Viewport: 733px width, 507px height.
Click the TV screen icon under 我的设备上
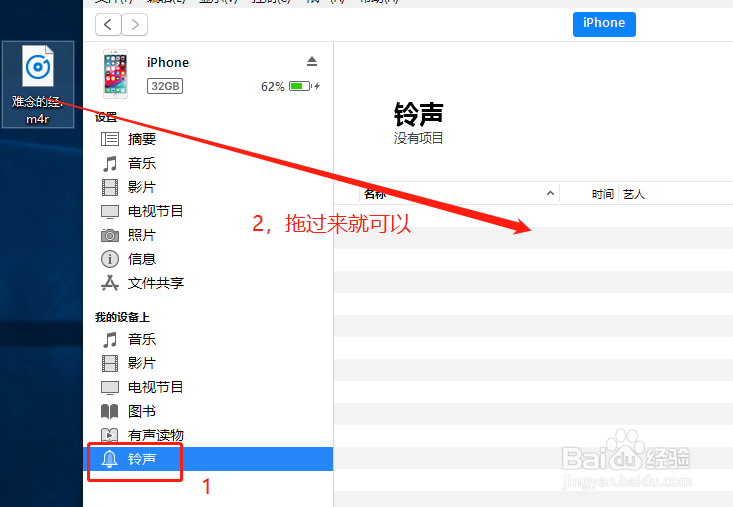110,387
